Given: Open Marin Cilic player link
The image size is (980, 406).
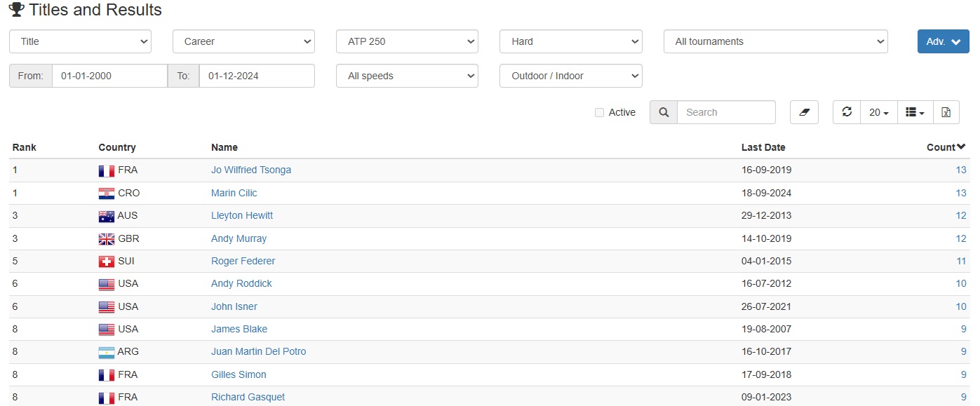Looking at the screenshot, I should (234, 193).
